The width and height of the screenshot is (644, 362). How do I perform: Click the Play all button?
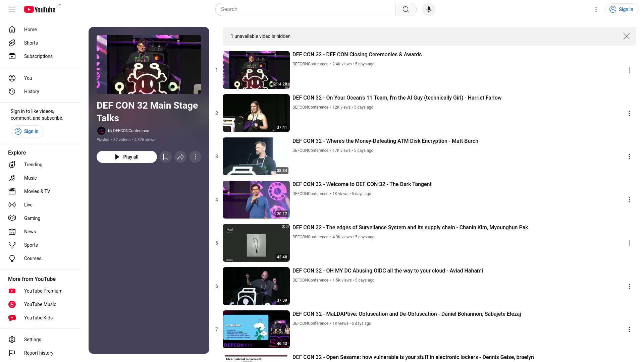(126, 157)
